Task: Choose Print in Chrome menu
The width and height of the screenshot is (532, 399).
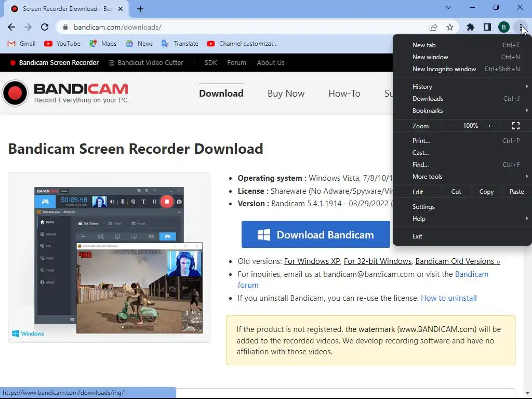Action: pos(462,140)
